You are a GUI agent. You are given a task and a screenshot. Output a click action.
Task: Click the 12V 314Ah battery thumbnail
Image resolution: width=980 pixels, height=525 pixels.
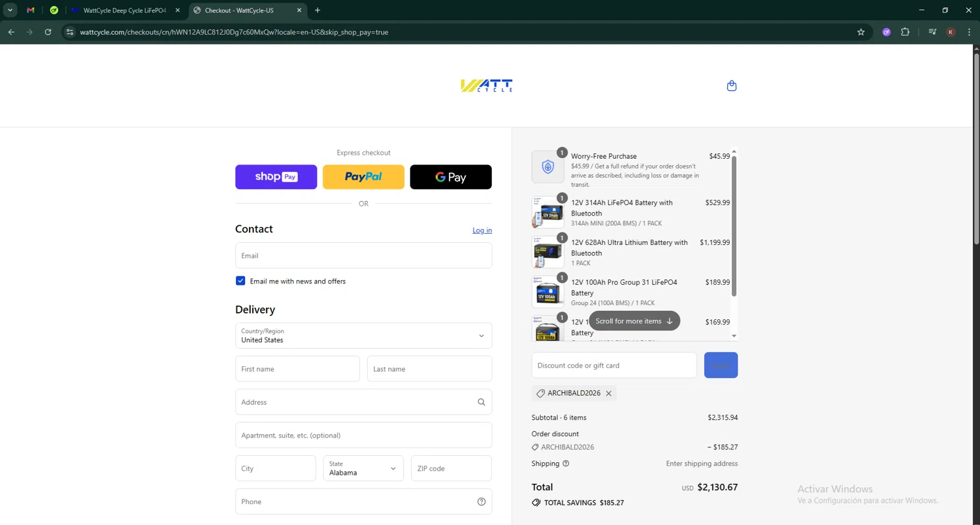click(x=547, y=212)
